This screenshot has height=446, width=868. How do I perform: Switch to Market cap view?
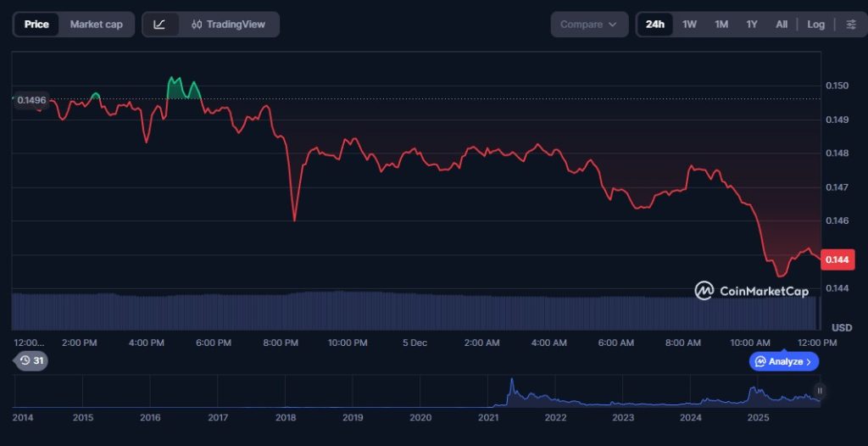96,25
